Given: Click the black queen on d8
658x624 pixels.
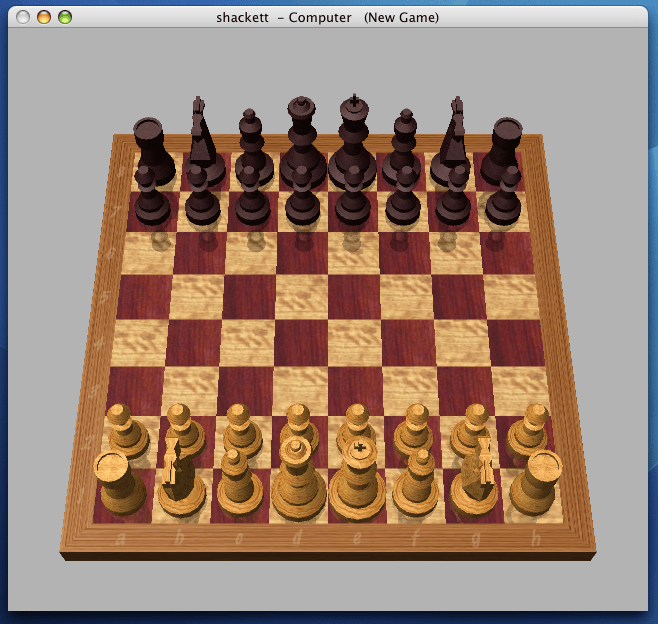Looking at the screenshot, I should pos(302,141).
